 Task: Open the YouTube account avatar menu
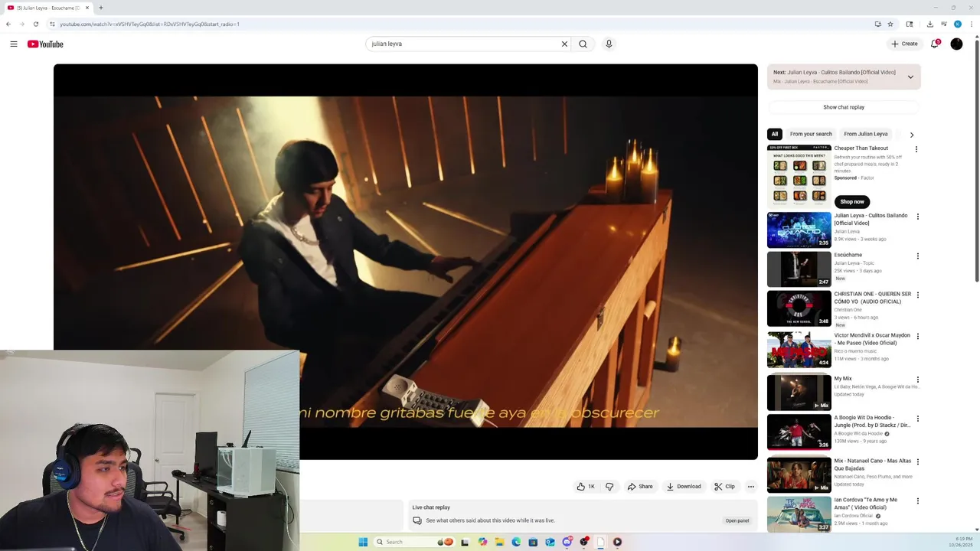pos(956,44)
